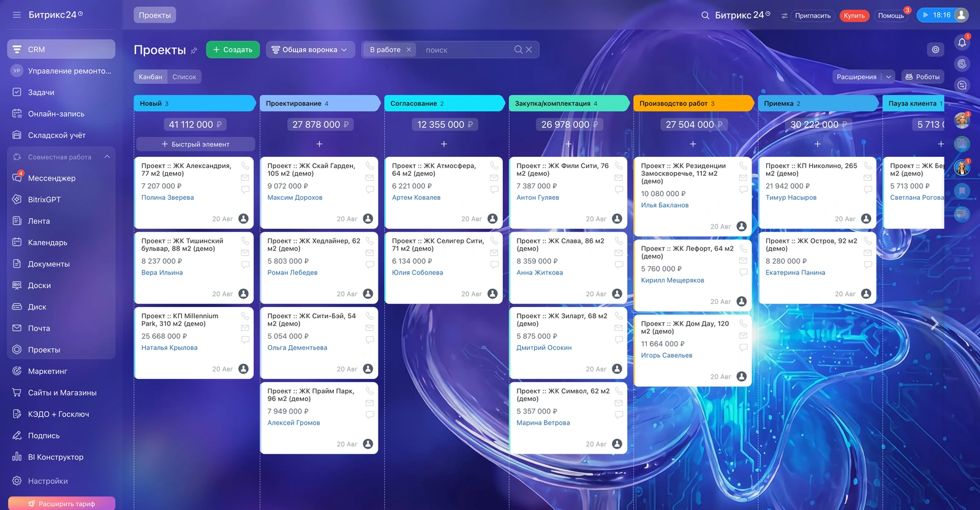The width and height of the screenshot is (980, 510).
Task: Add deal in Производство работ column
Action: (693, 144)
